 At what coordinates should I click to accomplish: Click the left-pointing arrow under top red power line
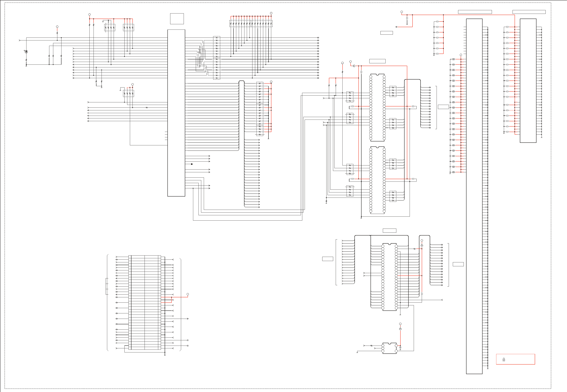click(396, 27)
